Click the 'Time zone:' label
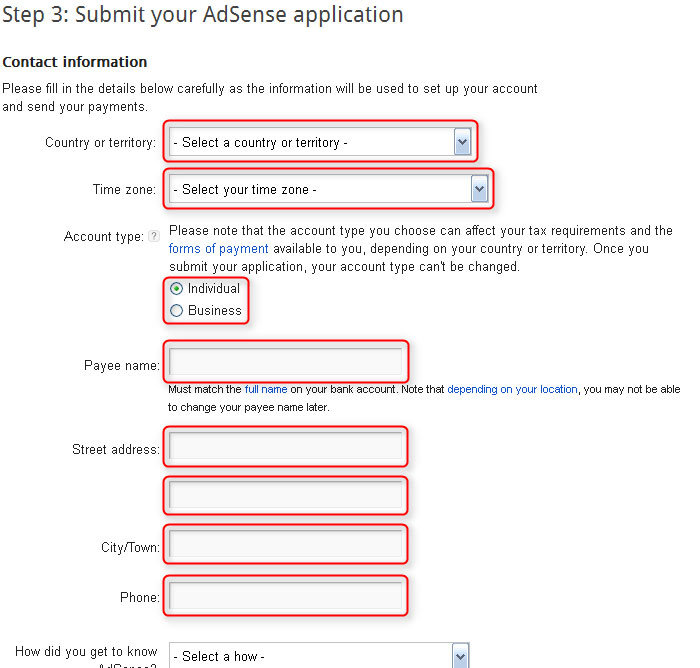The width and height of the screenshot is (700, 668). point(124,189)
